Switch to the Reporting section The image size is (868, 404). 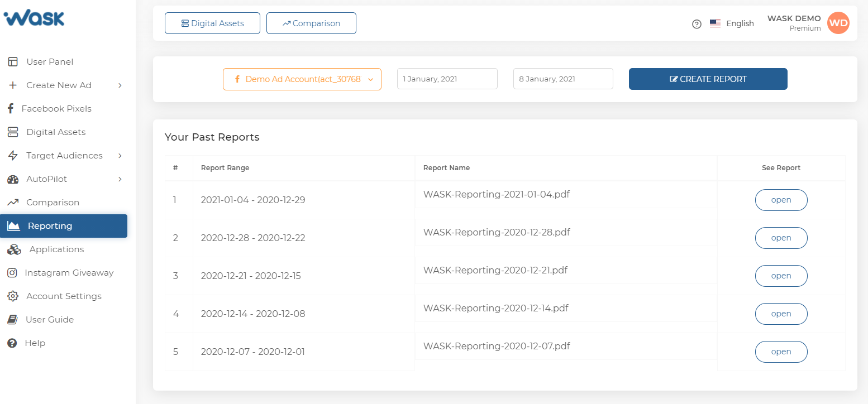(x=49, y=225)
